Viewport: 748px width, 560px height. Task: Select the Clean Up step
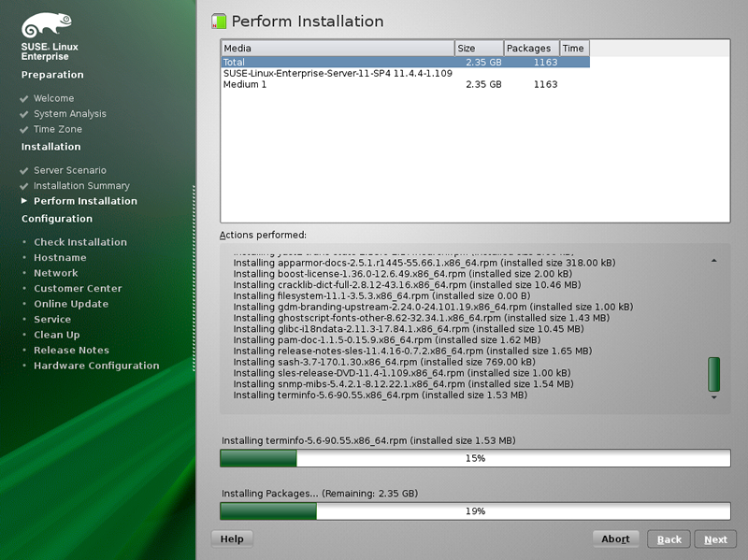click(57, 335)
